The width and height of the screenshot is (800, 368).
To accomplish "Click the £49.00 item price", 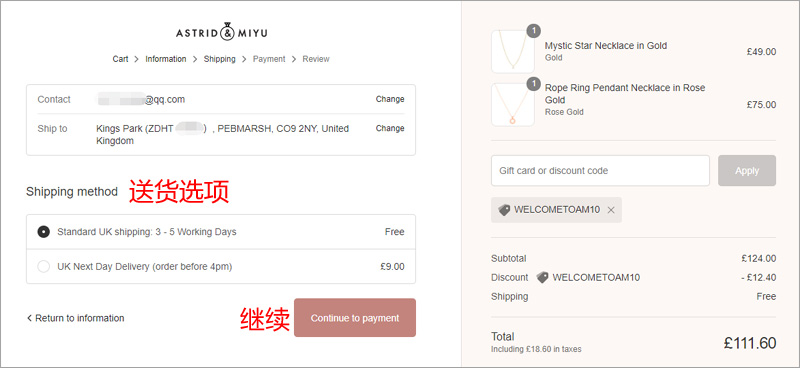I will 761,52.
